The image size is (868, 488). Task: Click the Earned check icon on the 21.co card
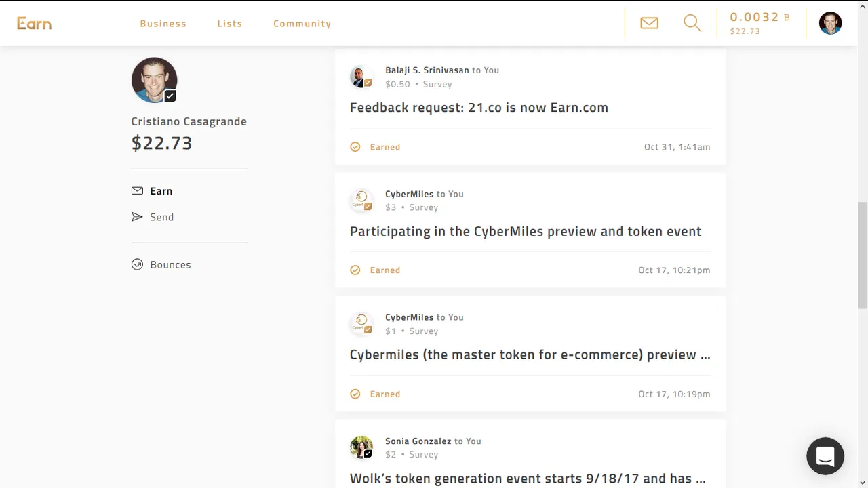click(x=355, y=147)
